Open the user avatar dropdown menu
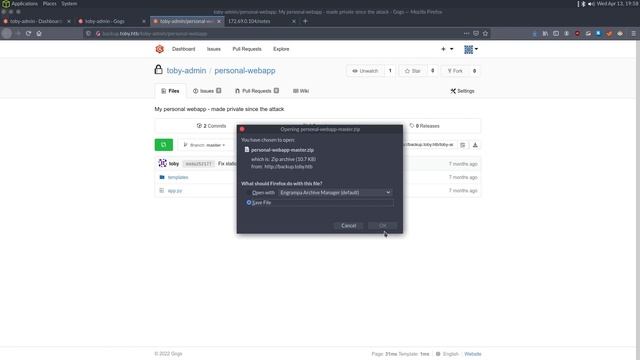Image resolution: width=640 pixels, height=360 pixels. (x=471, y=49)
